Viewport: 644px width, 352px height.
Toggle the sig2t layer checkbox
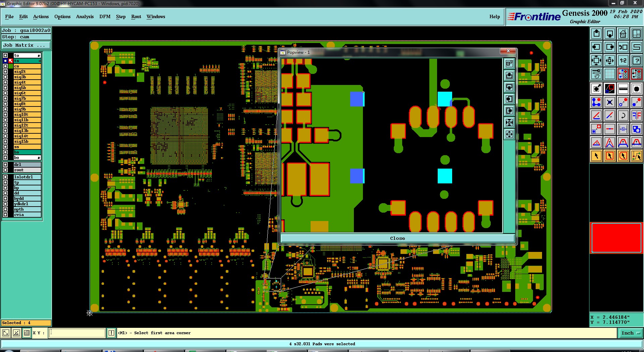click(x=5, y=72)
